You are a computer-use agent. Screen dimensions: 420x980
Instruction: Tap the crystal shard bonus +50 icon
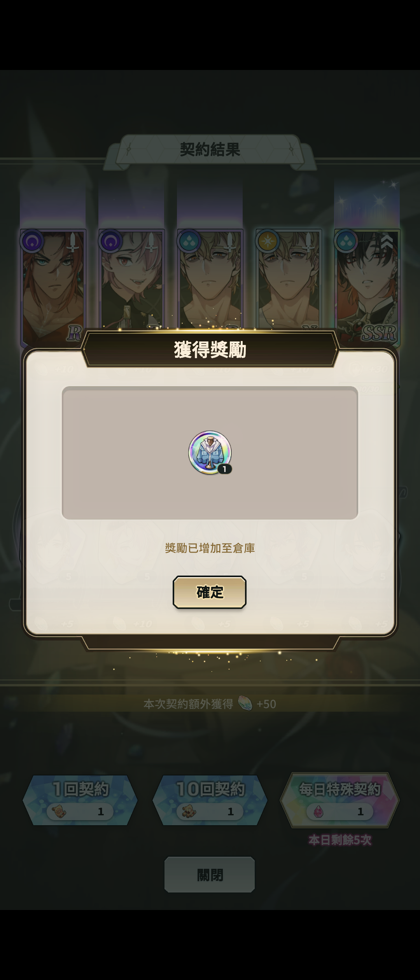245,703
